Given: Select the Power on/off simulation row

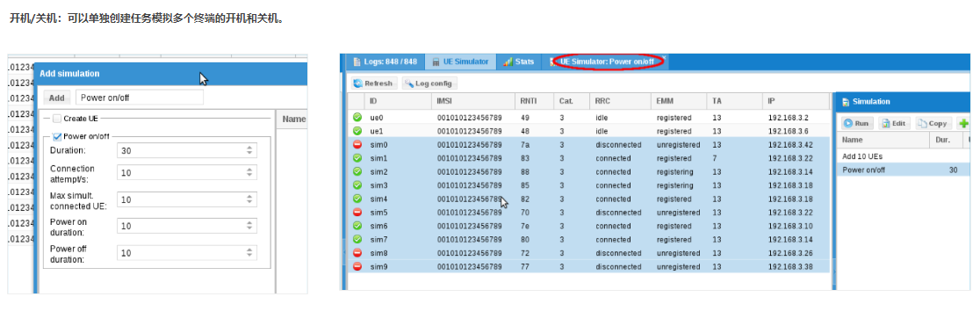Looking at the screenshot, I should click(x=904, y=170).
